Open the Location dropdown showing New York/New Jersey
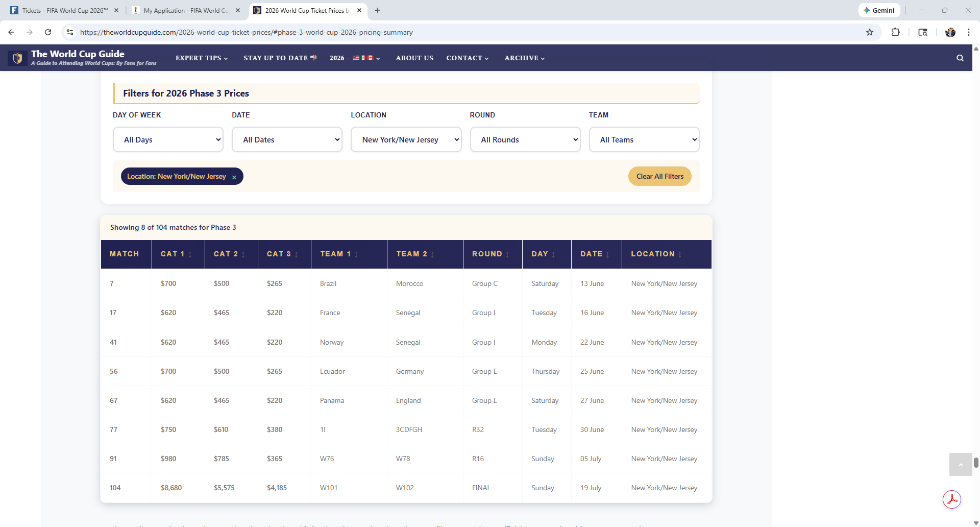This screenshot has width=980, height=527. (406, 139)
